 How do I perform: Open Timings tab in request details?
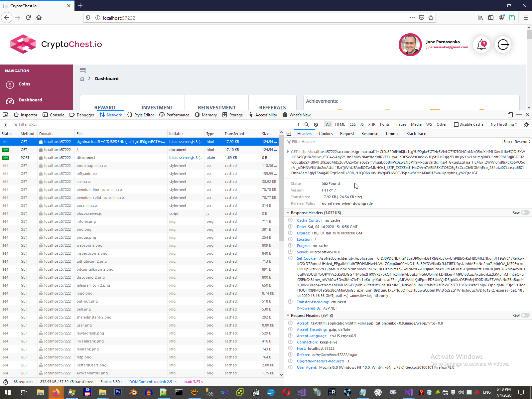[392, 134]
